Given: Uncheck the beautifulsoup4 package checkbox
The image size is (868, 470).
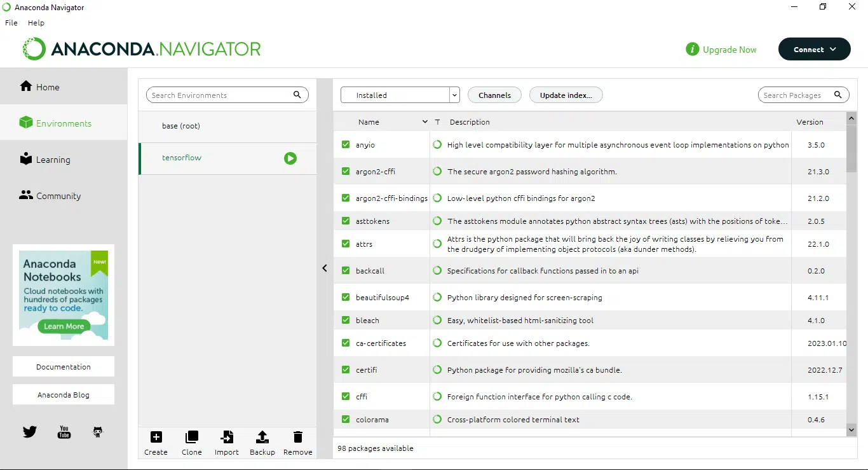Looking at the screenshot, I should click(346, 297).
